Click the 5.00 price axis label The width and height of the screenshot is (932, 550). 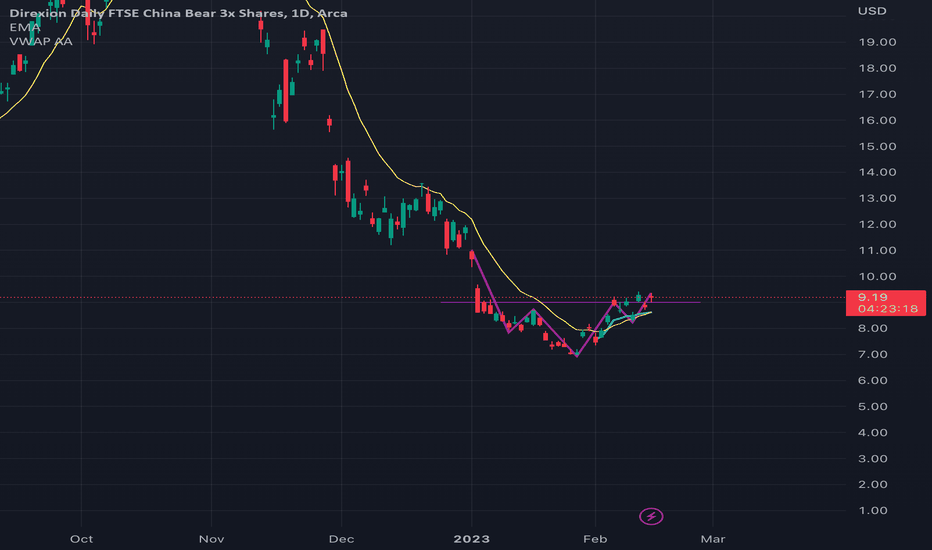coord(873,407)
